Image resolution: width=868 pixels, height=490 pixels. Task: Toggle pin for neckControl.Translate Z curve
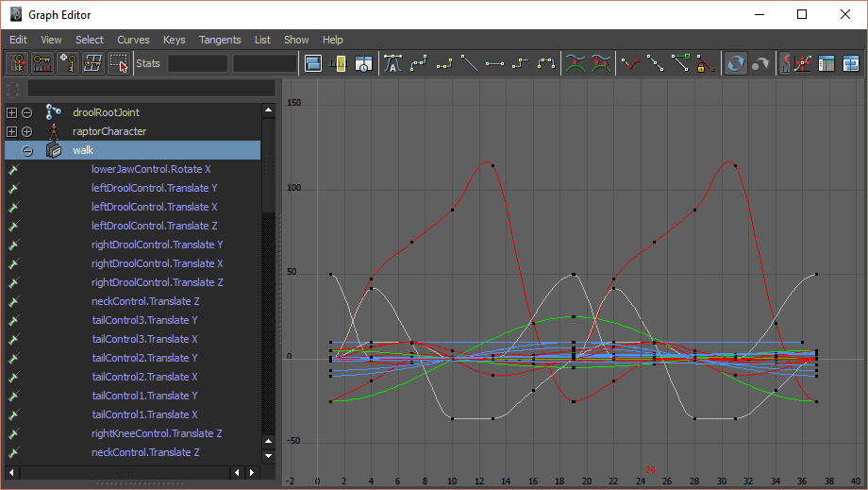[x=13, y=301]
